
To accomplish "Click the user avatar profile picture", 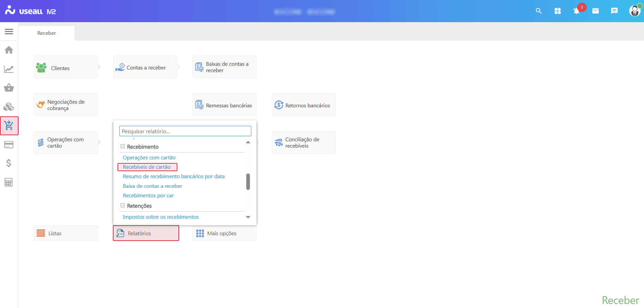I will 634,11.
